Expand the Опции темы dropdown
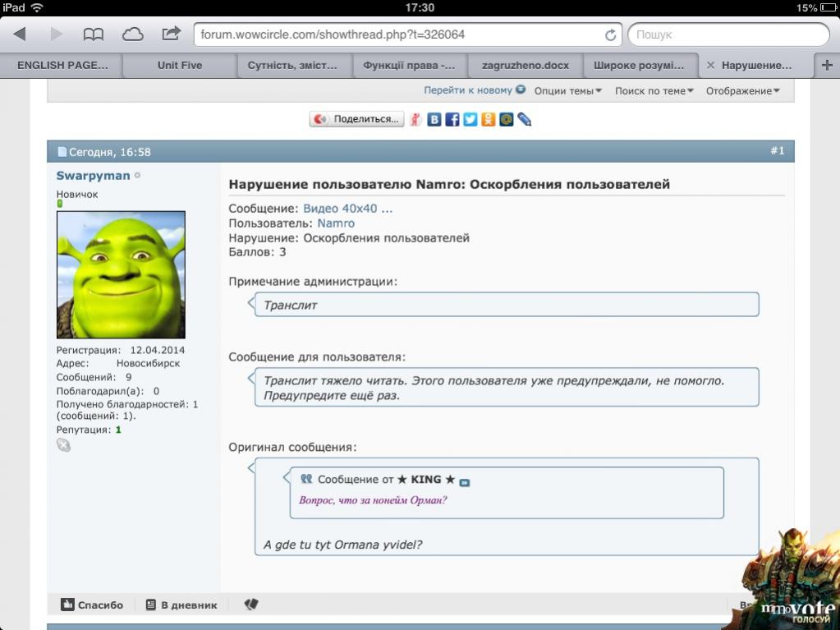 pos(567,91)
